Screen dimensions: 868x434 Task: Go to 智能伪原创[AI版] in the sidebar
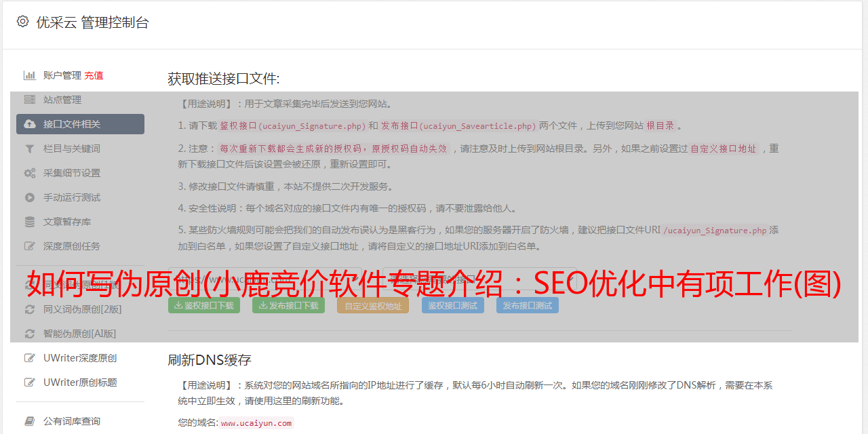click(80, 334)
